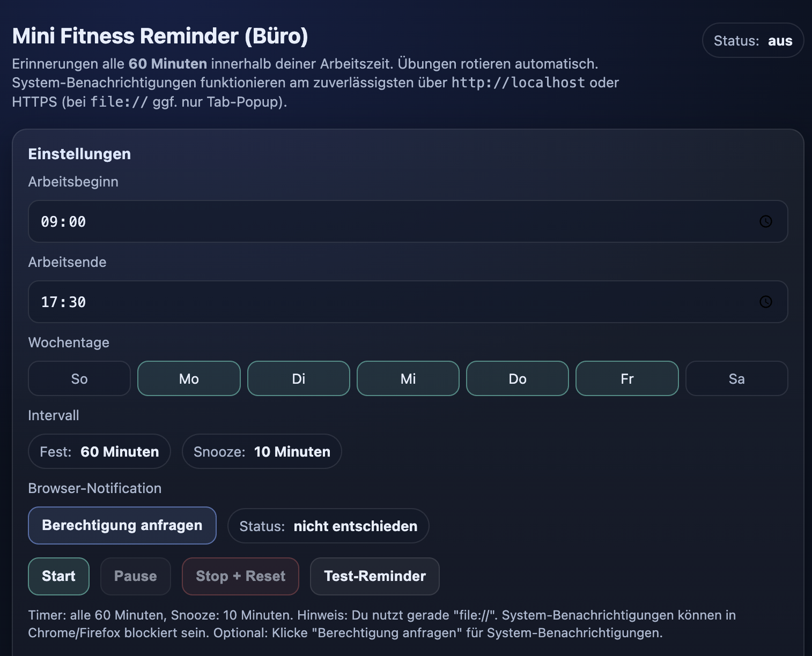Click clock icon in Arbeitsbeginn field
The width and height of the screenshot is (812, 656).
[x=765, y=221]
